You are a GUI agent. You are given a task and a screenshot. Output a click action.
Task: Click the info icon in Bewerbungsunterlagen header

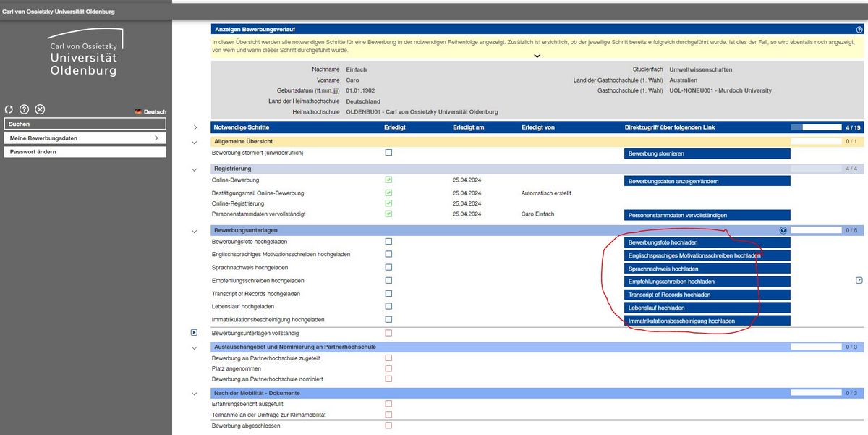(x=783, y=230)
